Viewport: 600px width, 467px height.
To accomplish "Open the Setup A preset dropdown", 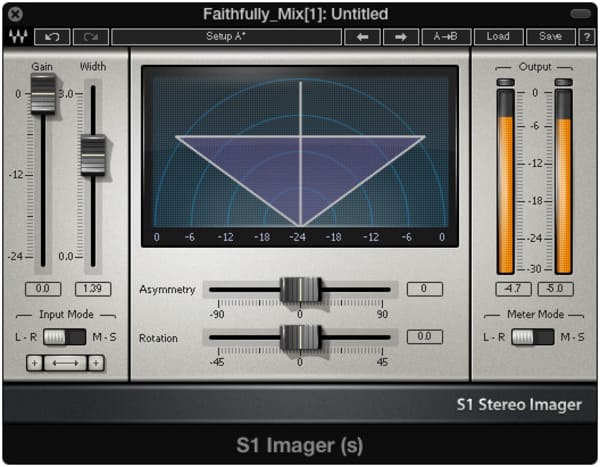I will (x=225, y=37).
